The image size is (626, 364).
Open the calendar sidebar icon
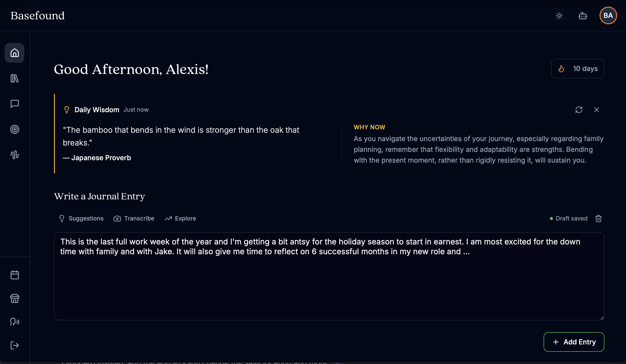pos(15,275)
